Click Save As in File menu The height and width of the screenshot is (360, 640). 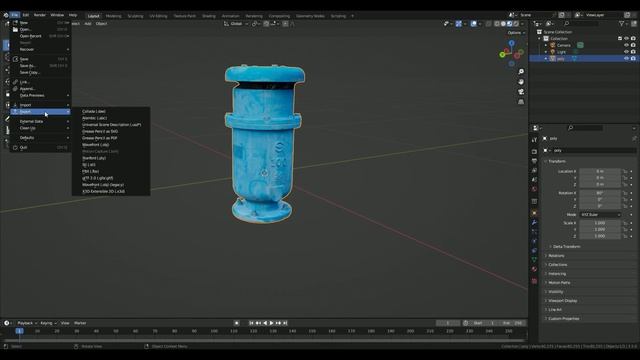40,66
